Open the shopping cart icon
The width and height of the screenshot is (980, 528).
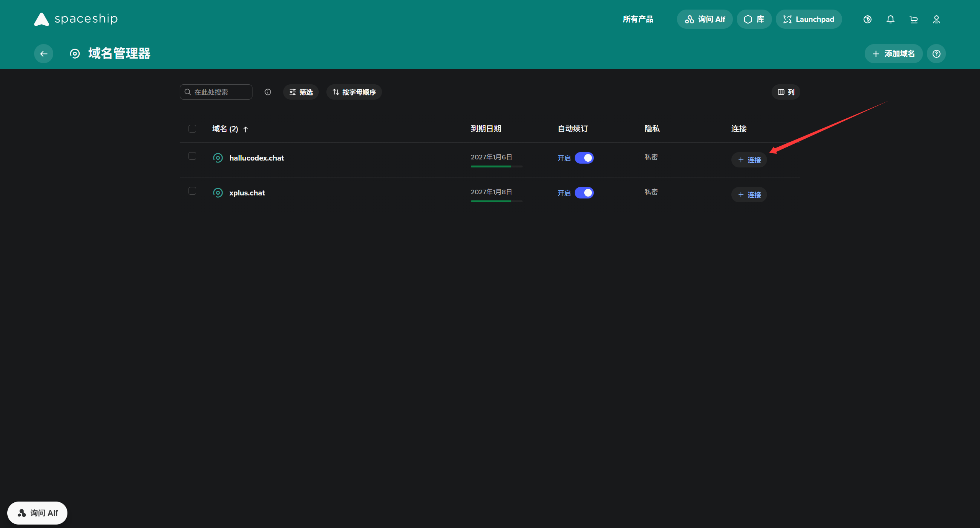pos(913,19)
